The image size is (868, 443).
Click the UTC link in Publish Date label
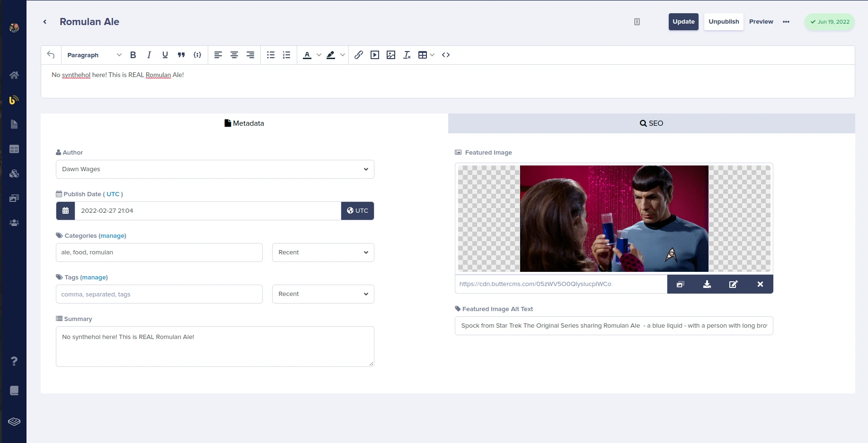[x=113, y=194]
